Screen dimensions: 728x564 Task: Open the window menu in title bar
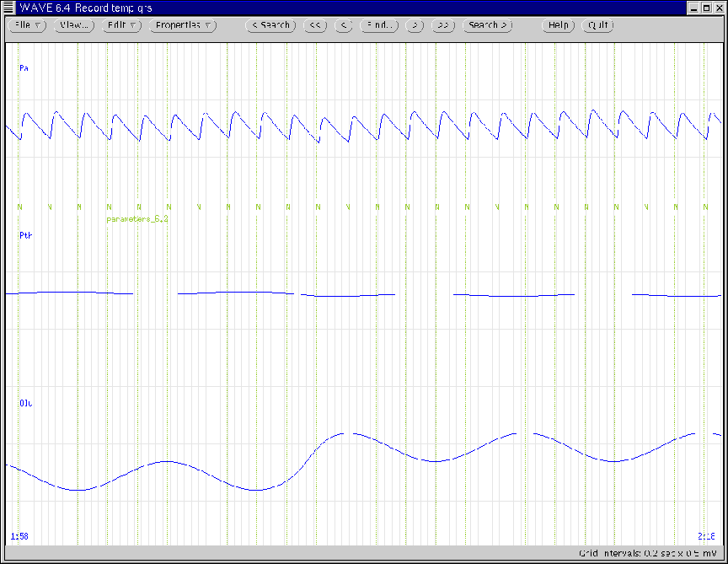(x=8, y=8)
